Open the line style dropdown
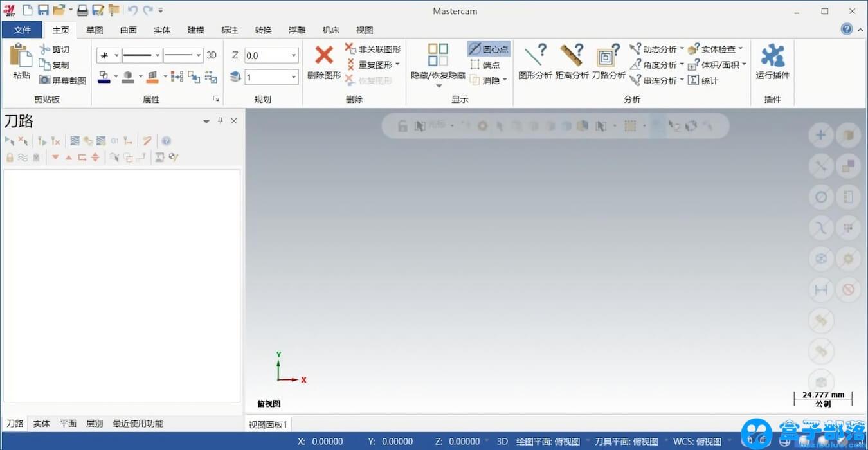The width and height of the screenshot is (868, 450). (x=158, y=56)
